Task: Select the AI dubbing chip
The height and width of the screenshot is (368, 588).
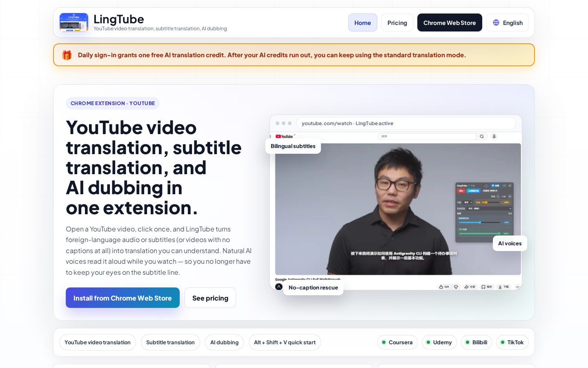Action: click(224, 342)
